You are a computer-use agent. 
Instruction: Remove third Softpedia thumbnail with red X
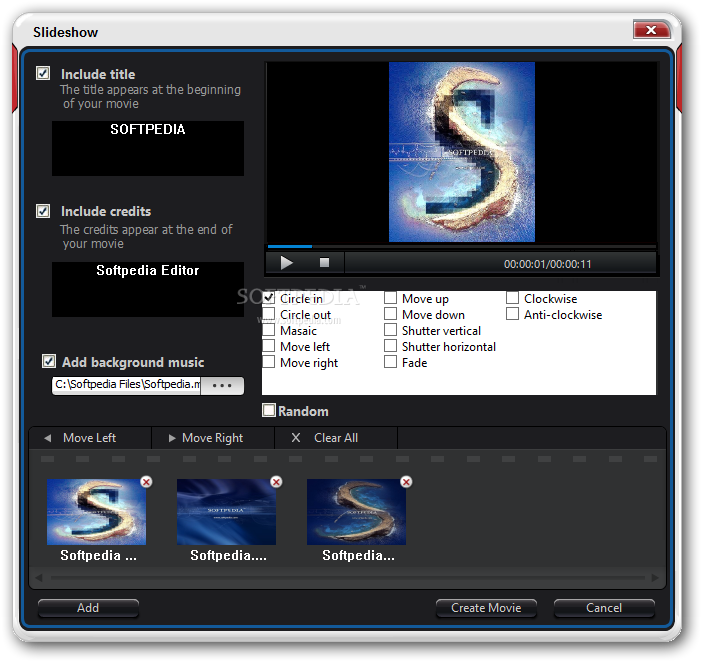click(x=406, y=482)
